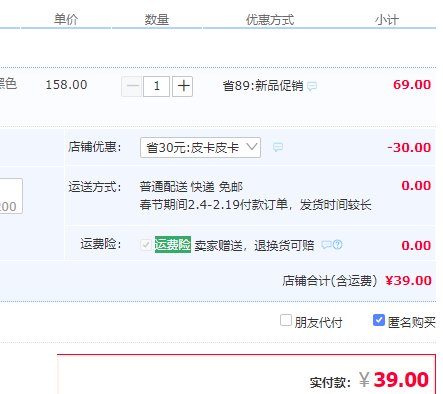Click the quantity input field showing 1
This screenshot has width=443, height=394.
[156, 86]
